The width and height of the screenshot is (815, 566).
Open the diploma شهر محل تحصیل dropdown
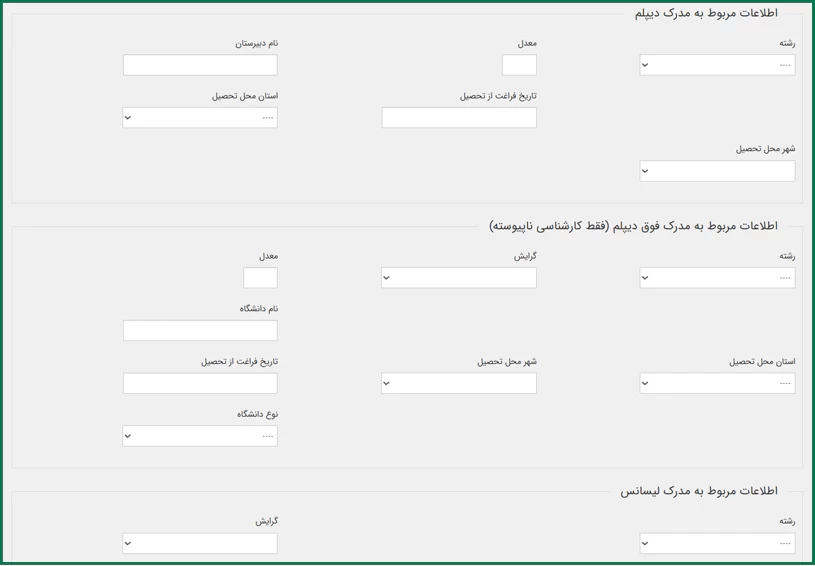[717, 171]
